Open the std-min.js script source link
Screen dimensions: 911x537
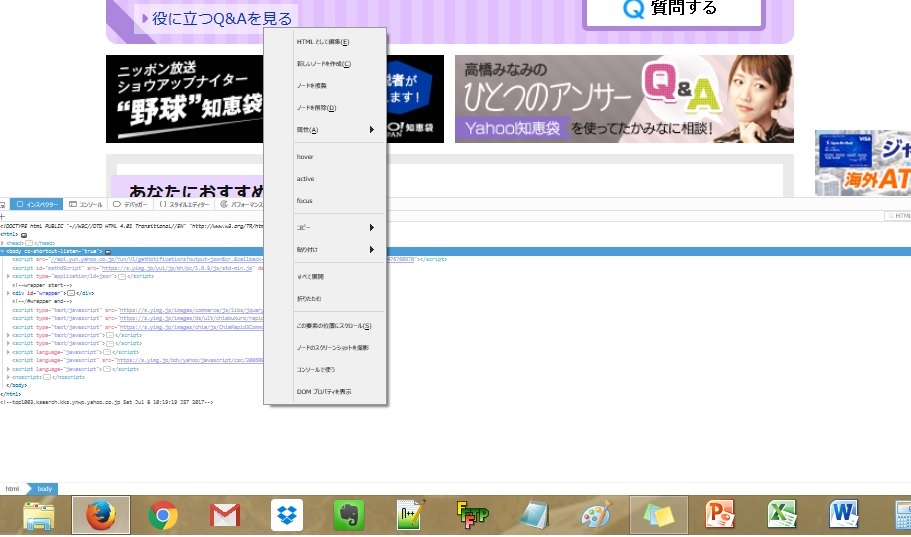tap(177, 268)
